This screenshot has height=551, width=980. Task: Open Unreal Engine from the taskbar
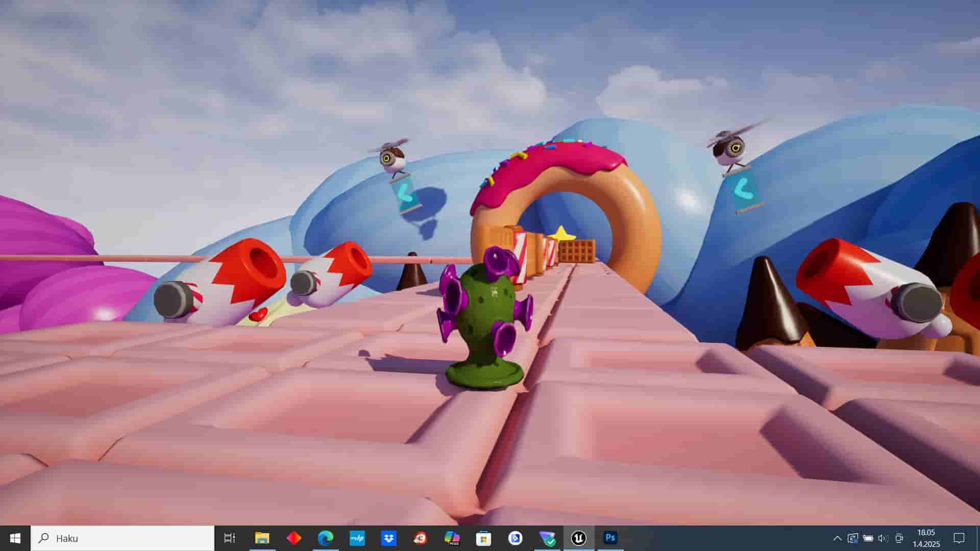(578, 538)
